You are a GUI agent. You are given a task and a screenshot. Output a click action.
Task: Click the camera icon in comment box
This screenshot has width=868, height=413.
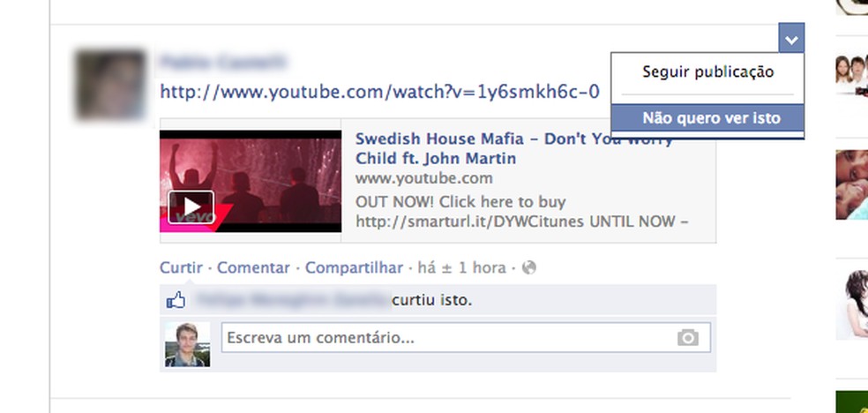(x=687, y=337)
